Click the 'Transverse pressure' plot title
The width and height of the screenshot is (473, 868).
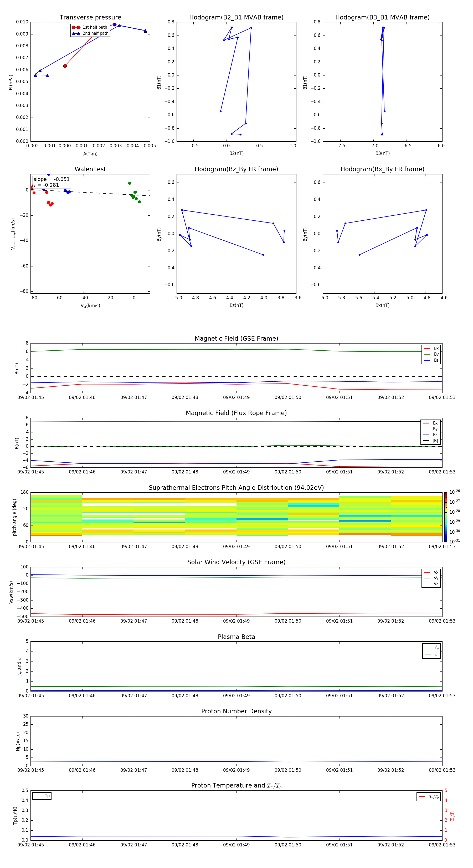click(x=90, y=18)
